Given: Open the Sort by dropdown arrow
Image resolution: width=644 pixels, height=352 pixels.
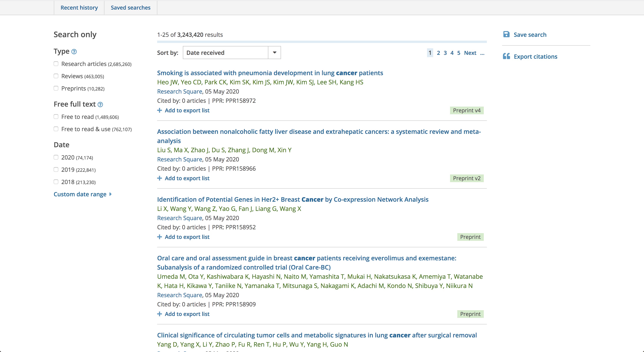Looking at the screenshot, I should coord(274,53).
